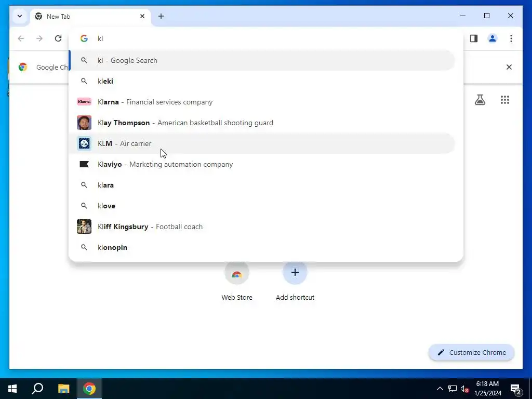Image resolution: width=532 pixels, height=399 pixels.
Task: Click Kliff Kingsbury's photo thumbnail
Action: (84, 227)
